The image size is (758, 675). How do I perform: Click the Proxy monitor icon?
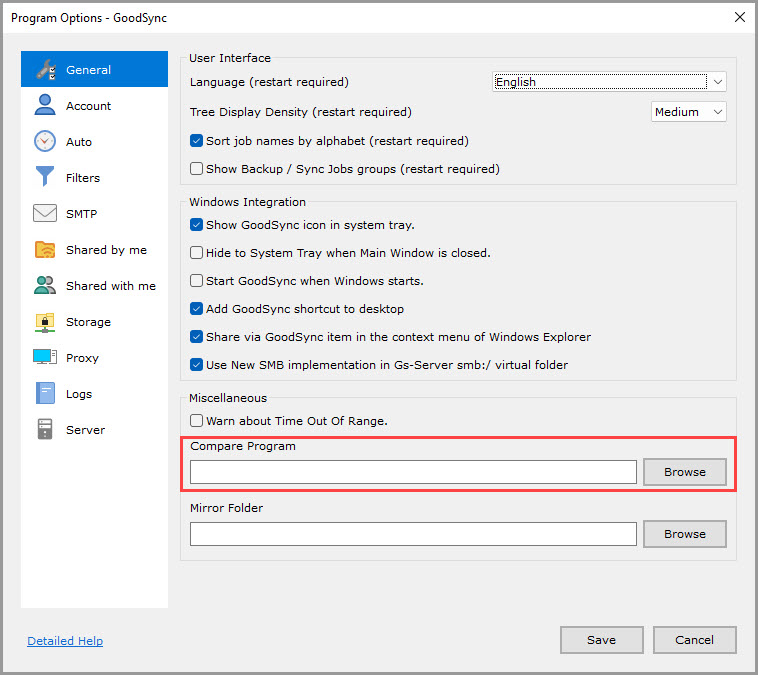pos(45,357)
